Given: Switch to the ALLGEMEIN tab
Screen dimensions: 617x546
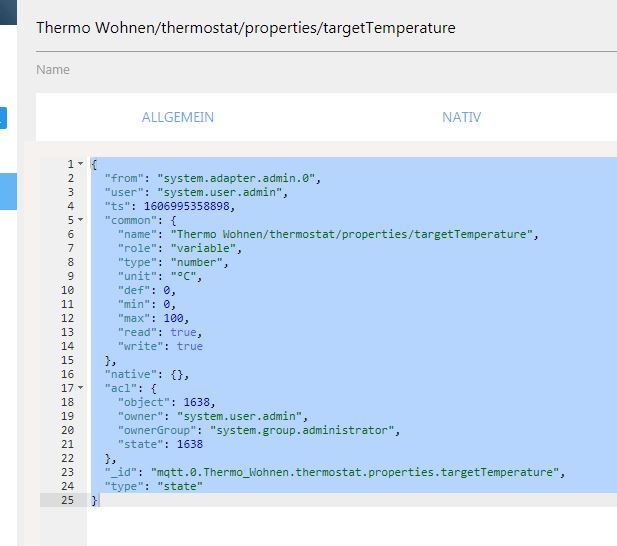Looking at the screenshot, I should [x=177, y=117].
